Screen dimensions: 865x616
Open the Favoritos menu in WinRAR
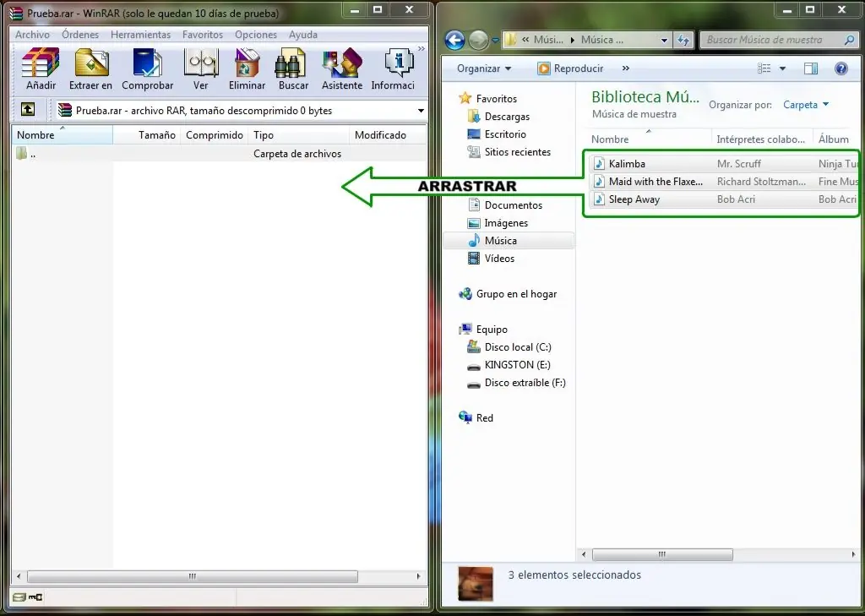coord(203,34)
